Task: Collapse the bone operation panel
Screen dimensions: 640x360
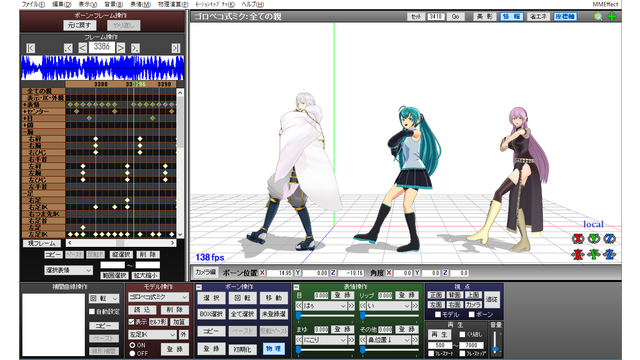Action: 199,287
